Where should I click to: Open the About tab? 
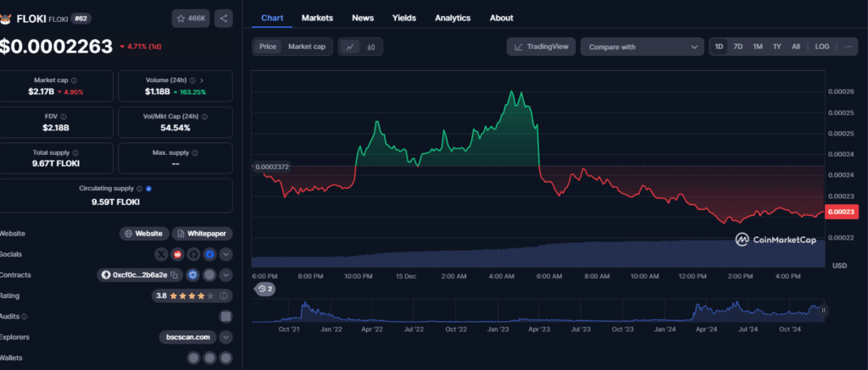click(502, 18)
